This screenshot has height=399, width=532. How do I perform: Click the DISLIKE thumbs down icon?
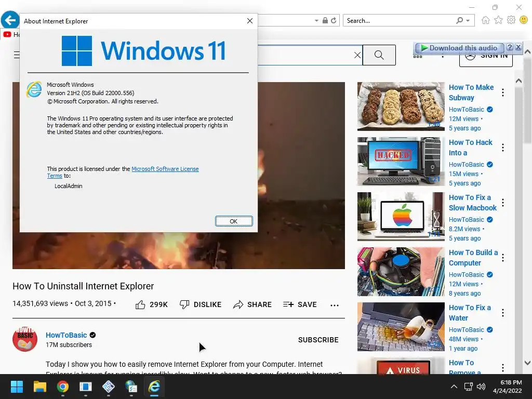(184, 304)
